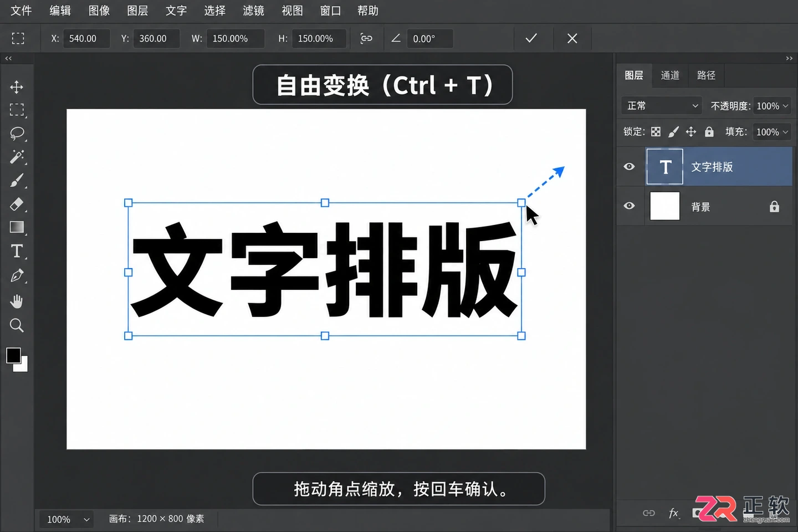Click the 背景 layer white thumbnail
The height and width of the screenshot is (532, 798).
(665, 206)
